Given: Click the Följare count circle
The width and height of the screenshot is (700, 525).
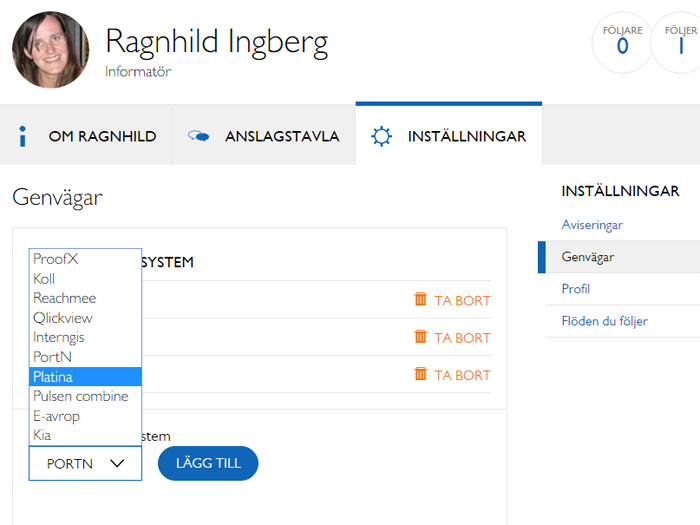Looking at the screenshot, I should [x=622, y=42].
